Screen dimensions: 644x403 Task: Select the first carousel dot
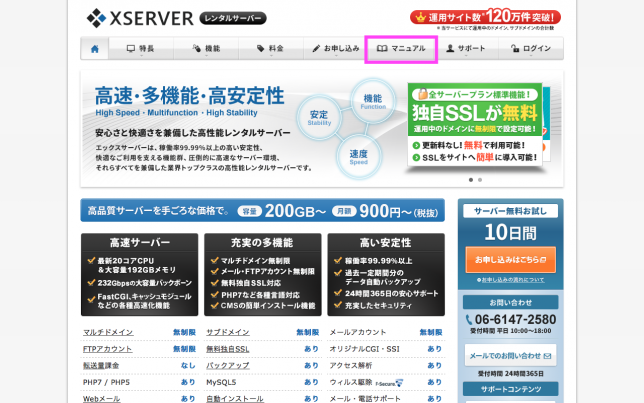point(471,180)
